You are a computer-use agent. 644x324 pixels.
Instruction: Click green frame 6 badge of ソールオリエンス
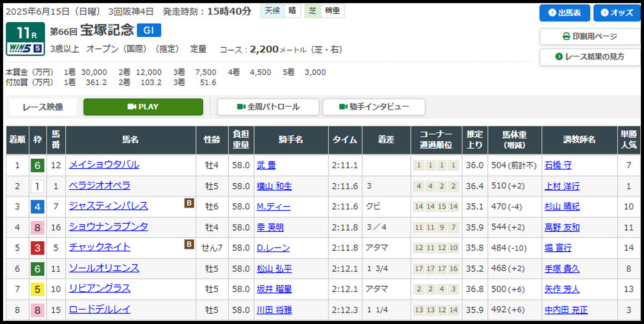pos(37,269)
